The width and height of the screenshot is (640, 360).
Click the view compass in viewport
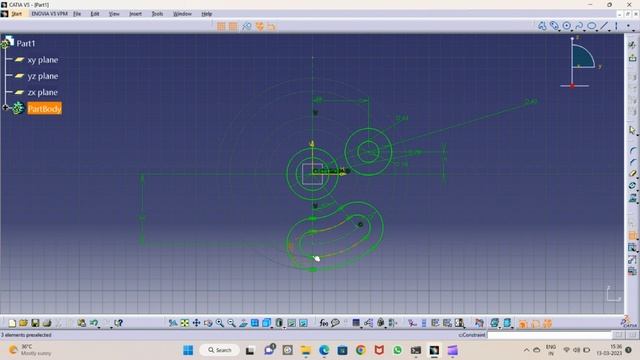tap(580, 62)
